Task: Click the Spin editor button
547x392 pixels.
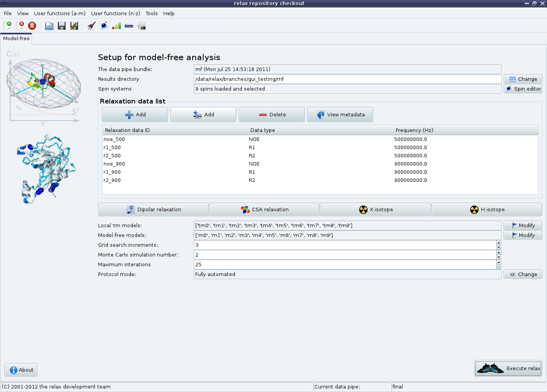Action: click(x=523, y=89)
